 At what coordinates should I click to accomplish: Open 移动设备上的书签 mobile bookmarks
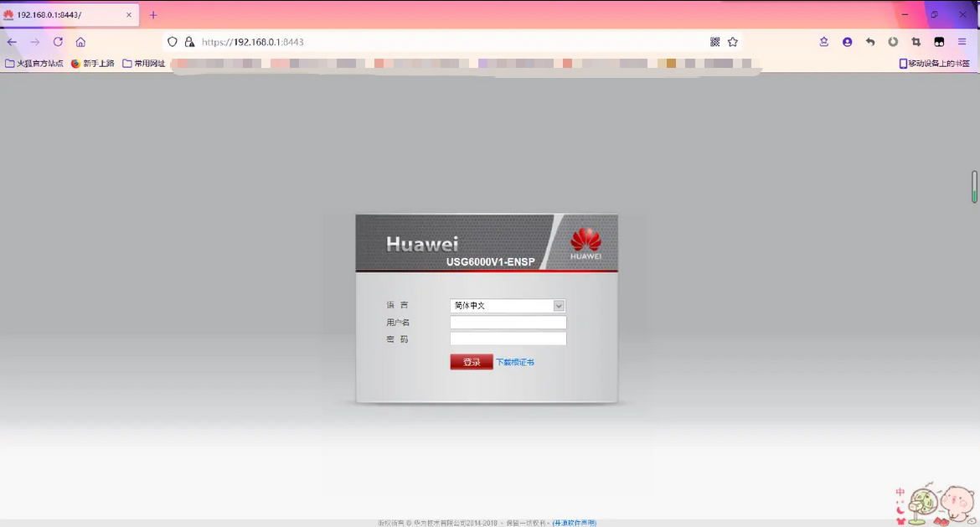point(935,63)
